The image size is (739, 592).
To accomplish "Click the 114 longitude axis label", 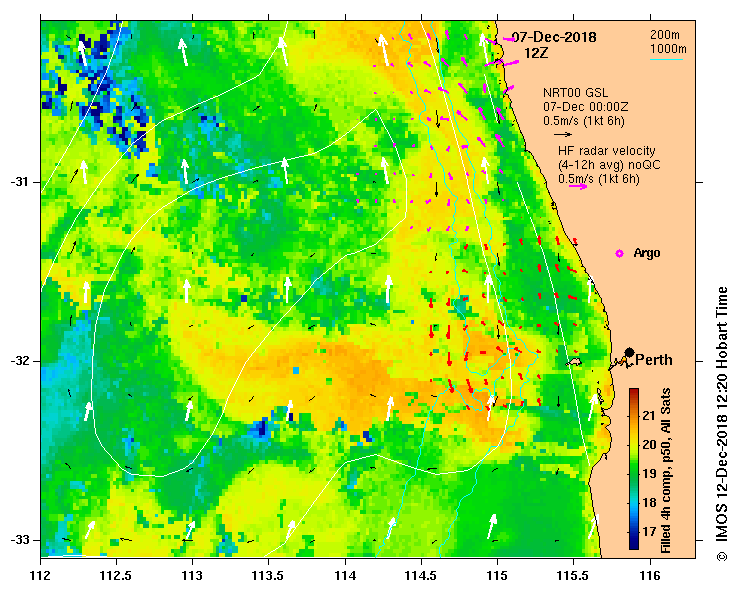I will coord(345,576).
